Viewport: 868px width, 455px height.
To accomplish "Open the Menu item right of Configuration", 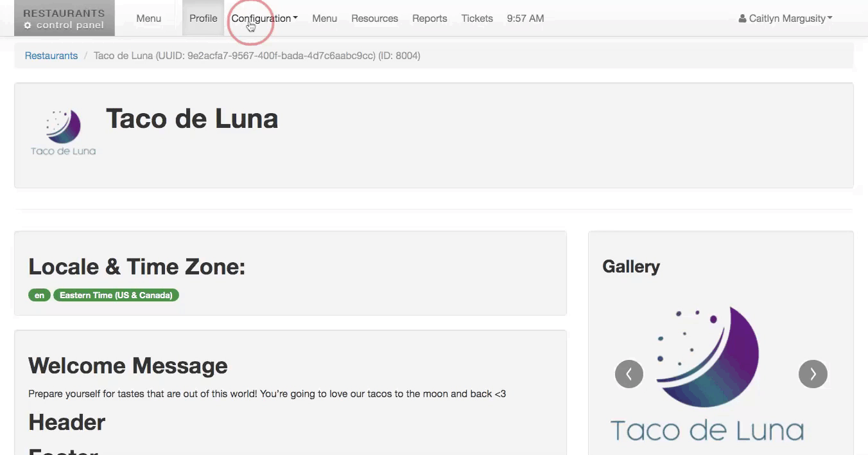I will (324, 19).
